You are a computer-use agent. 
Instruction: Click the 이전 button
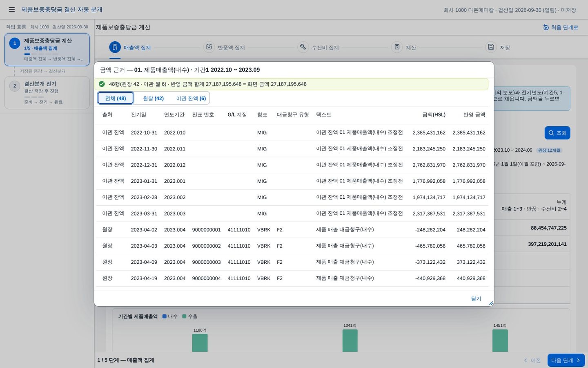tap(532, 360)
